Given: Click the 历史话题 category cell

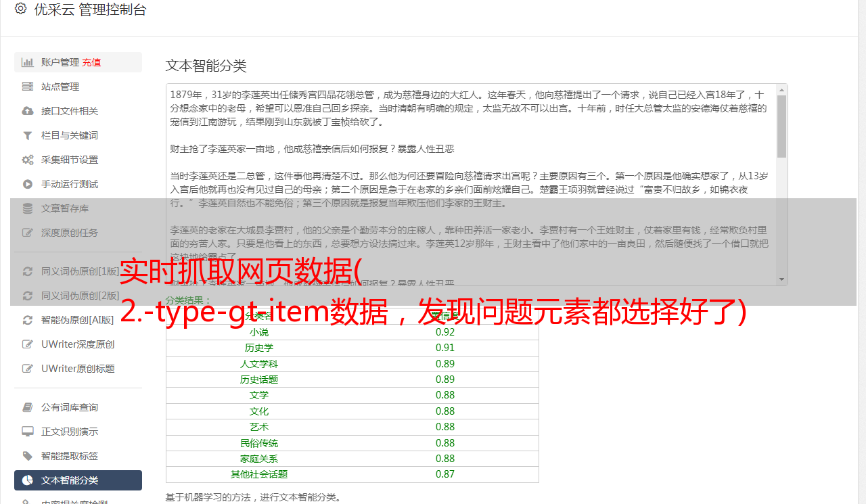Looking at the screenshot, I should point(259,380).
